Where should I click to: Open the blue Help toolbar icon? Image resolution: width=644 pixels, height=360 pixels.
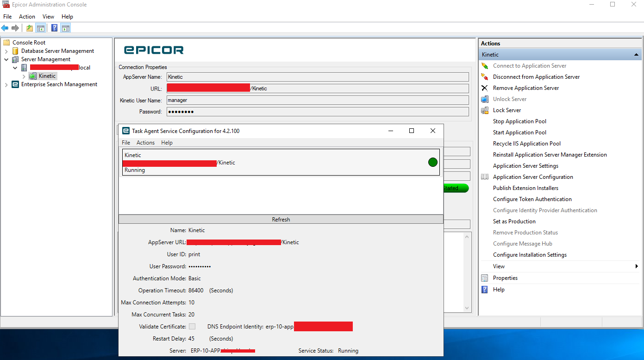[x=55, y=28]
